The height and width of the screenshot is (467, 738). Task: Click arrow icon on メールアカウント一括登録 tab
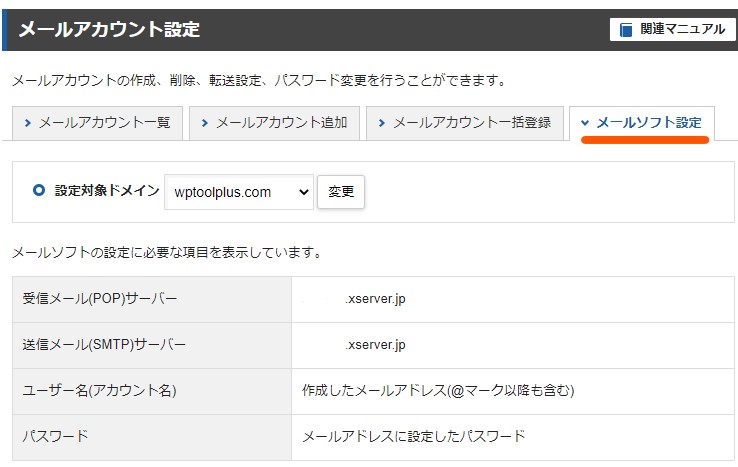coord(381,123)
